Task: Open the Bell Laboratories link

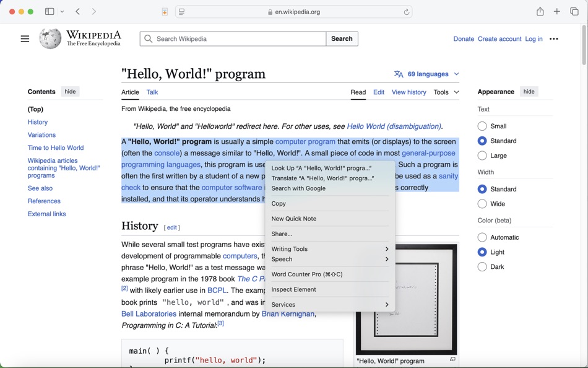Action: tap(149, 313)
